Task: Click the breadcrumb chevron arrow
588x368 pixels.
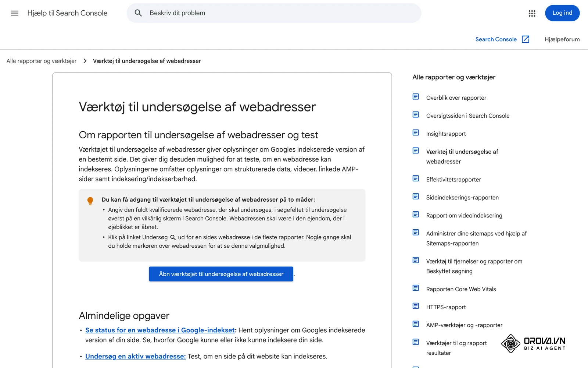Action: pos(85,61)
